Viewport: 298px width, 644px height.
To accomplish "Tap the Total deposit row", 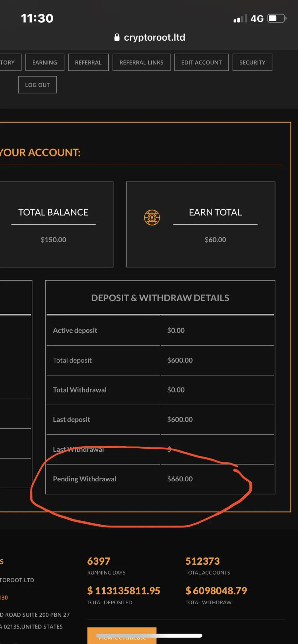I will tap(160, 360).
